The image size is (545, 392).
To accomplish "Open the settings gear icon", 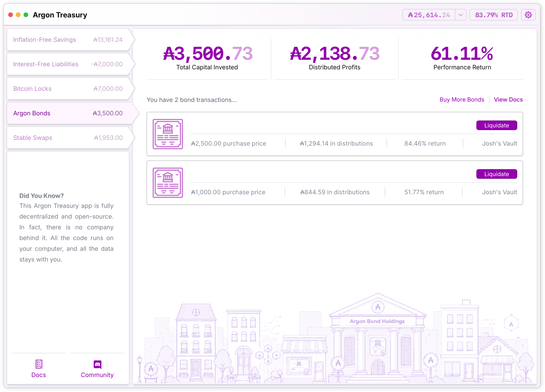I will tap(528, 15).
